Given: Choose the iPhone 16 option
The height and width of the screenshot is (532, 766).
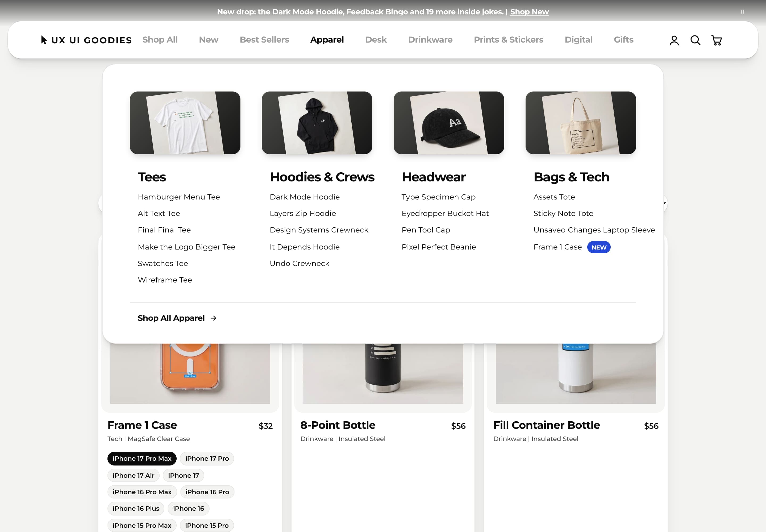Looking at the screenshot, I should click(188, 508).
